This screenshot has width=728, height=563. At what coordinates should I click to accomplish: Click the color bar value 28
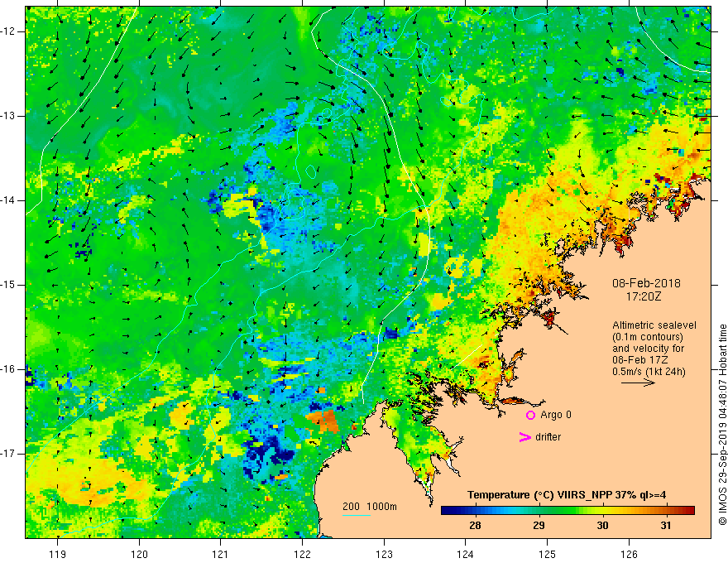click(x=475, y=526)
